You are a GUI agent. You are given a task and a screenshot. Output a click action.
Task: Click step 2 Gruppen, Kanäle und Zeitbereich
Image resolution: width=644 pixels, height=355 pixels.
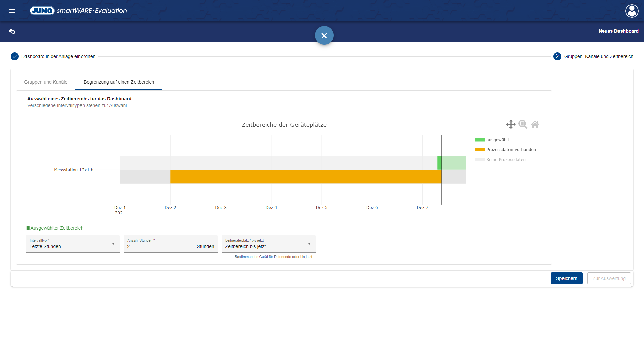tap(557, 56)
